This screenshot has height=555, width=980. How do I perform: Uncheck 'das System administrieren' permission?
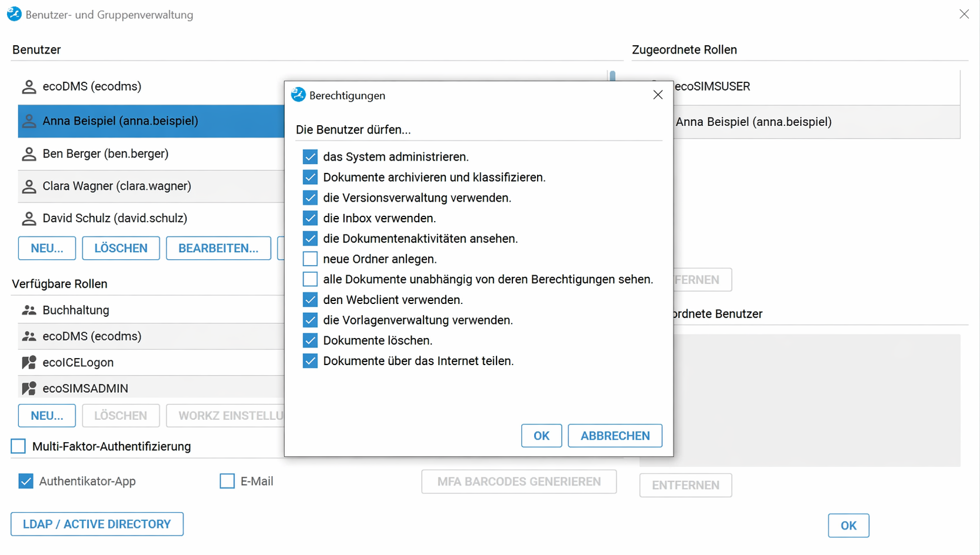click(x=310, y=157)
